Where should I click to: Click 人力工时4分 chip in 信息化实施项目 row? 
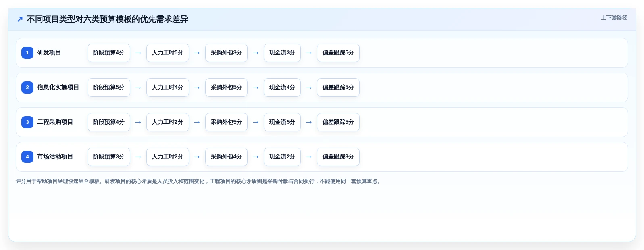pyautogui.click(x=168, y=87)
